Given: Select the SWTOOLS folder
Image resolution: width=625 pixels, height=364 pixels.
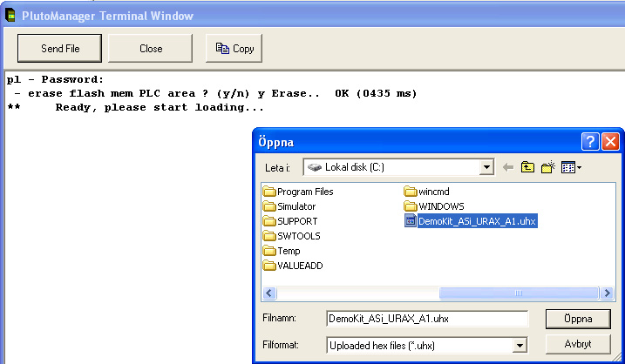Looking at the screenshot, I should click(x=292, y=236).
